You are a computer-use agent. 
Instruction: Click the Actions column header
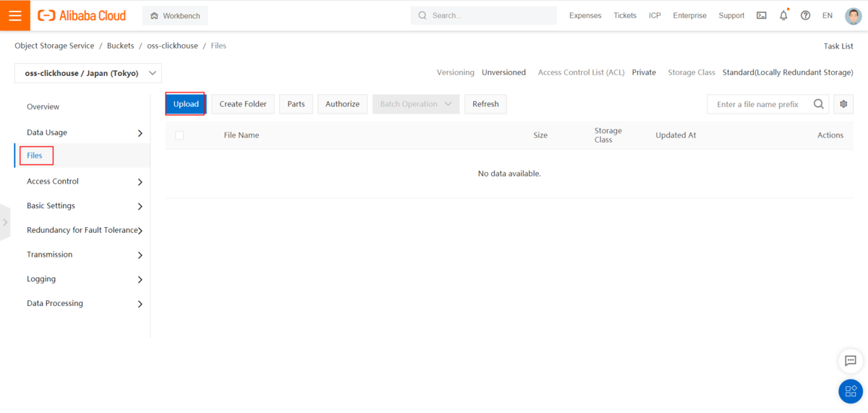click(830, 135)
